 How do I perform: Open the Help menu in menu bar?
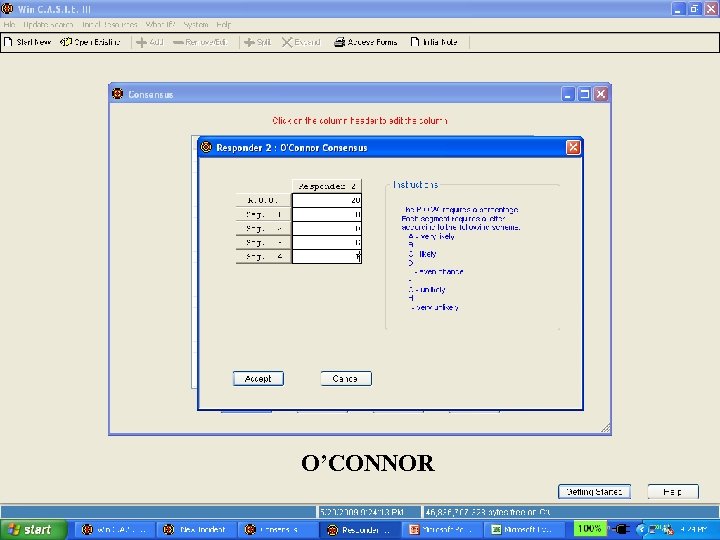tap(224, 24)
